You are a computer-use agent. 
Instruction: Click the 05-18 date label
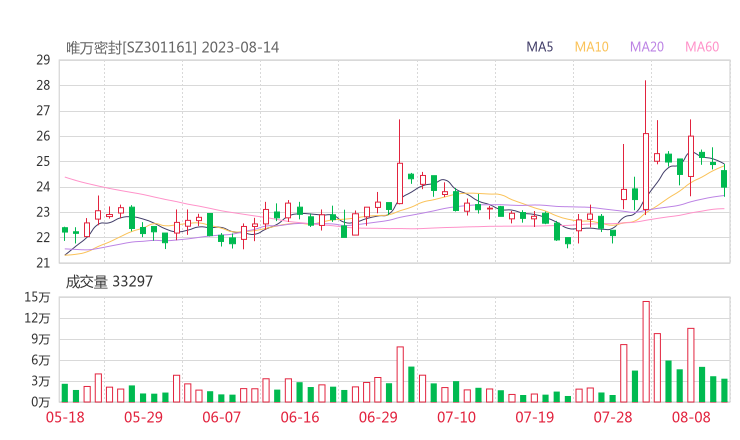[65, 417]
